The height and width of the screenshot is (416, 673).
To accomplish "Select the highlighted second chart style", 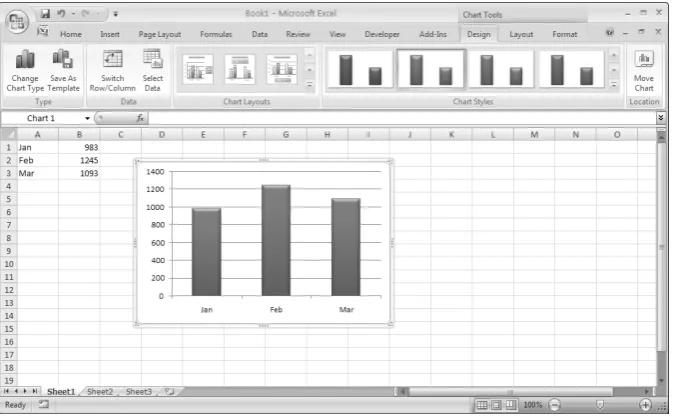I will point(430,69).
